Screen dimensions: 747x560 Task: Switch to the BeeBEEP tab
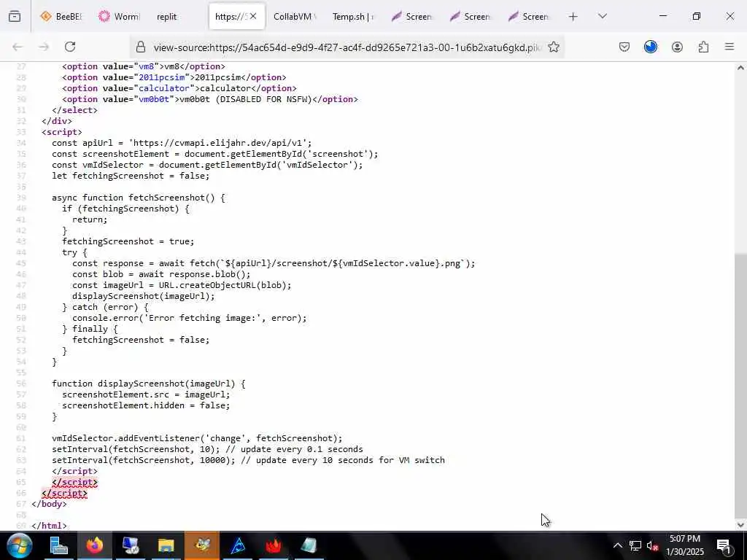click(x=61, y=17)
